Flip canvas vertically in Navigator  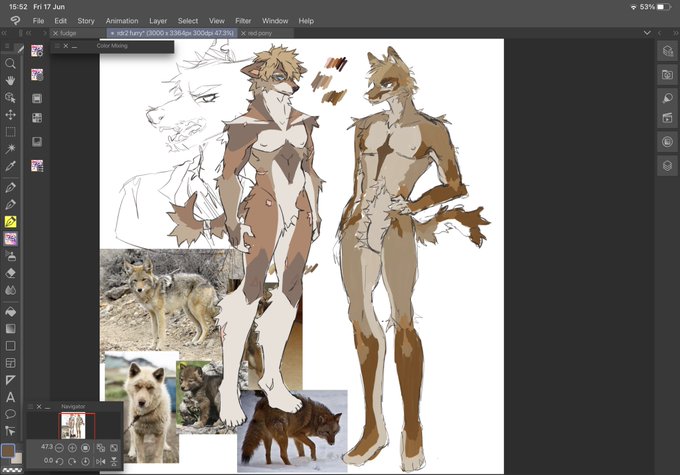click(114, 461)
